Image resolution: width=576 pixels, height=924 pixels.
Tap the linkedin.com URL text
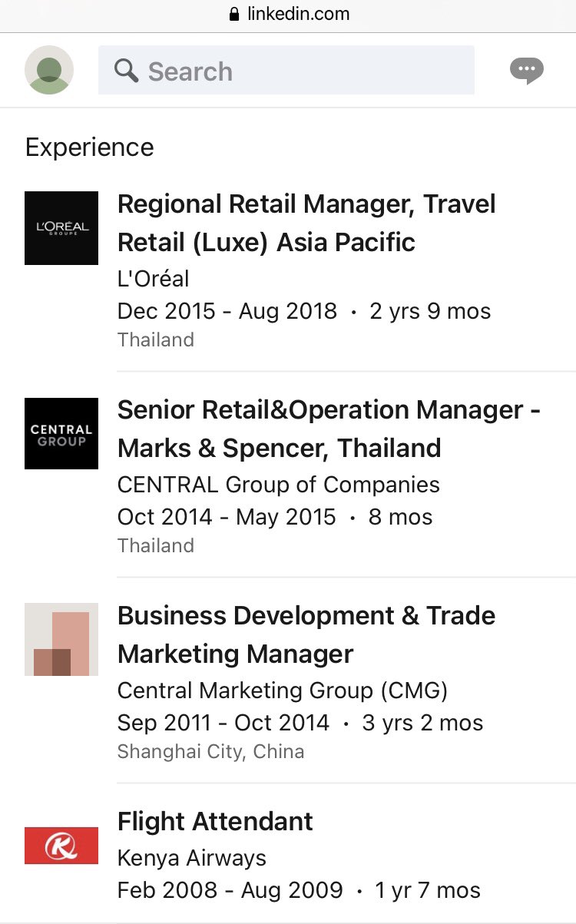pos(298,15)
